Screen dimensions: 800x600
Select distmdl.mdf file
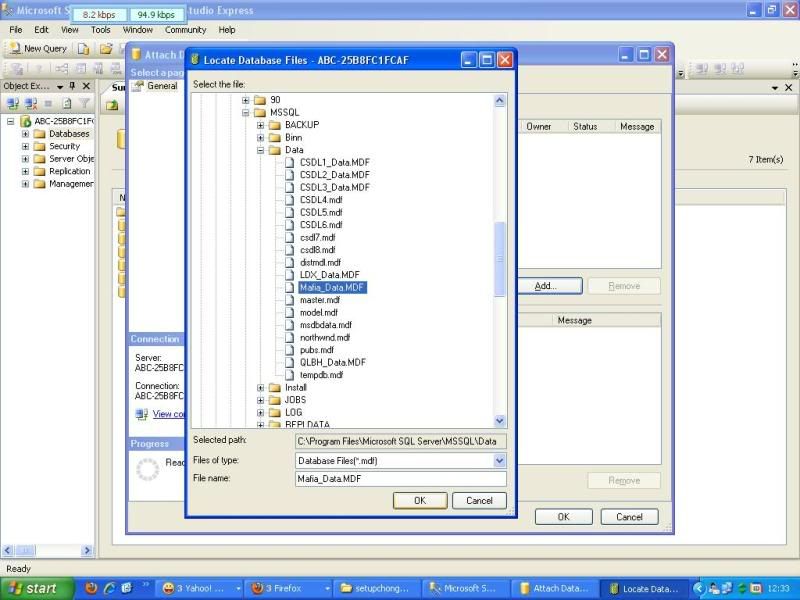[320, 263]
